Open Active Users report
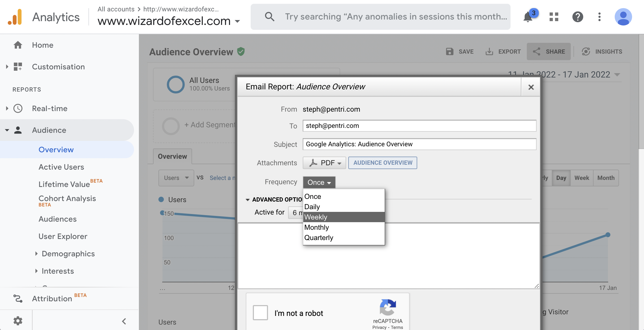 point(61,167)
